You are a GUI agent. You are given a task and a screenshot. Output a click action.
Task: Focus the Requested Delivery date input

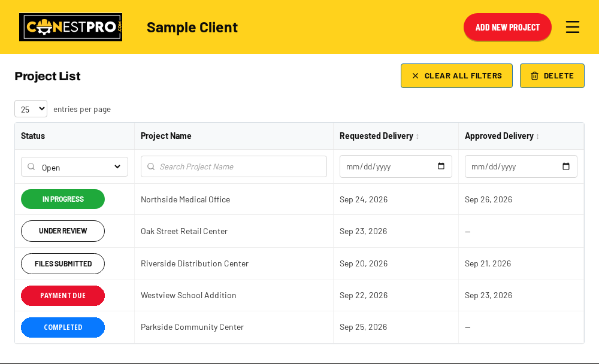tap(396, 166)
